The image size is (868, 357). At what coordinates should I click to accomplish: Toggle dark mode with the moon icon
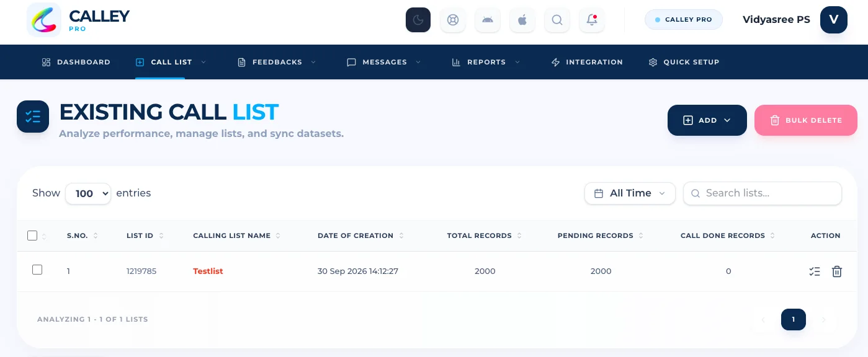pyautogui.click(x=418, y=20)
